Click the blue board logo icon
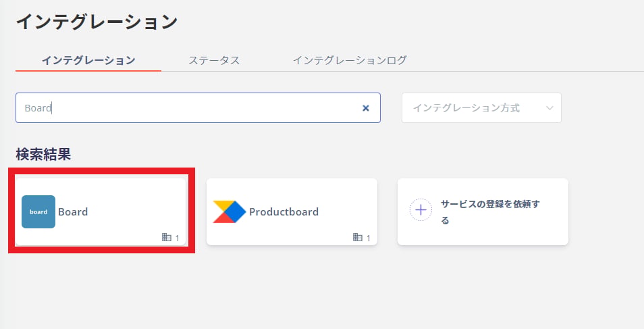The height and width of the screenshot is (329, 644). click(38, 212)
